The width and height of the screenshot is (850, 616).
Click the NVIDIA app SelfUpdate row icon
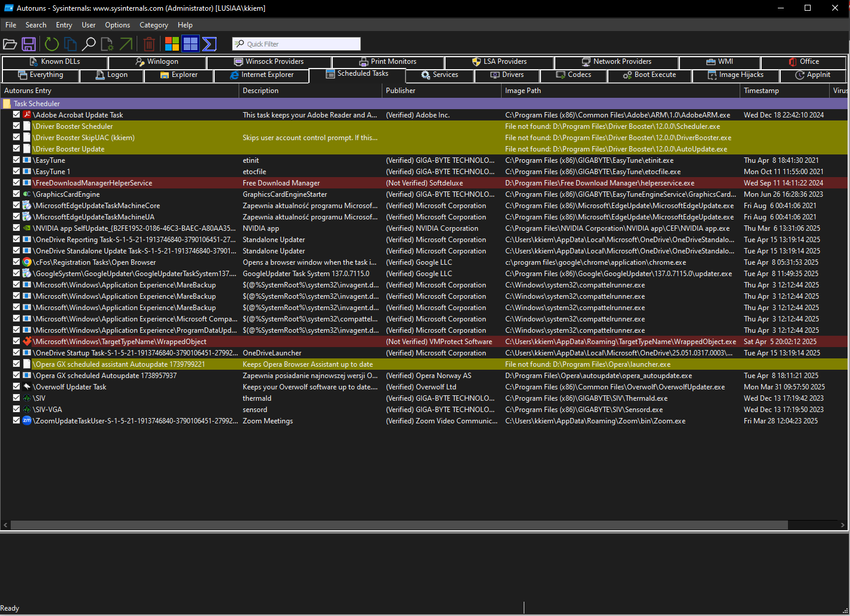coord(27,228)
